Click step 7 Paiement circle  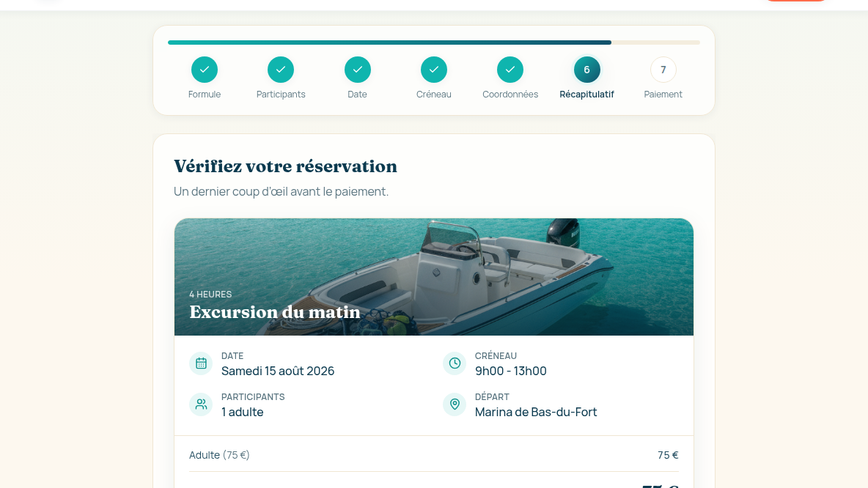[x=663, y=70]
